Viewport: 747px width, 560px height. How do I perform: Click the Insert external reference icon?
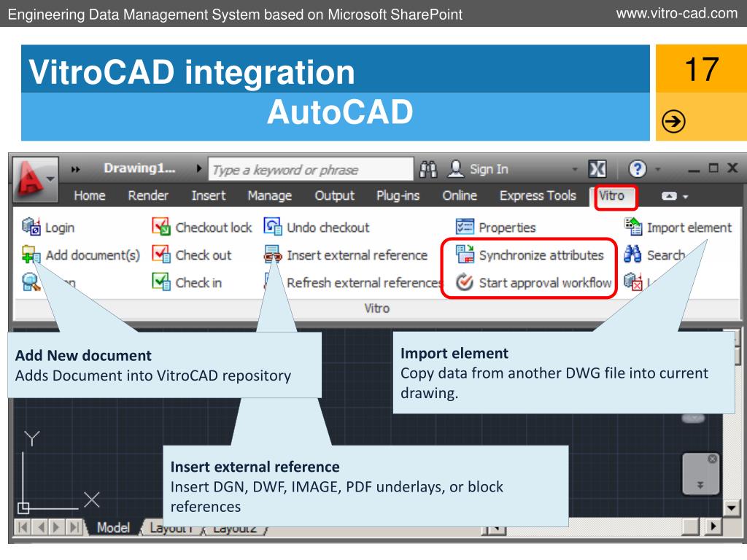[273, 254]
